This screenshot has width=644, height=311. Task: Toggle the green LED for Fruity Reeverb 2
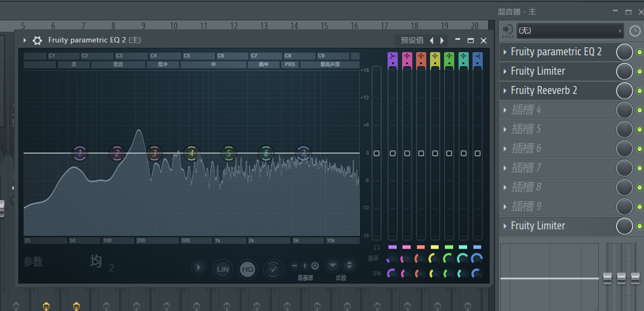(640, 91)
